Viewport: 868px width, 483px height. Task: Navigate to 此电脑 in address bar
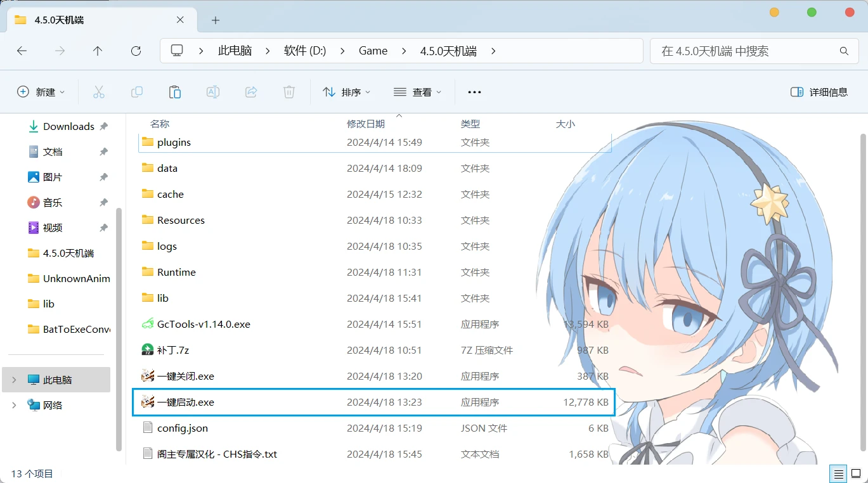[235, 51]
